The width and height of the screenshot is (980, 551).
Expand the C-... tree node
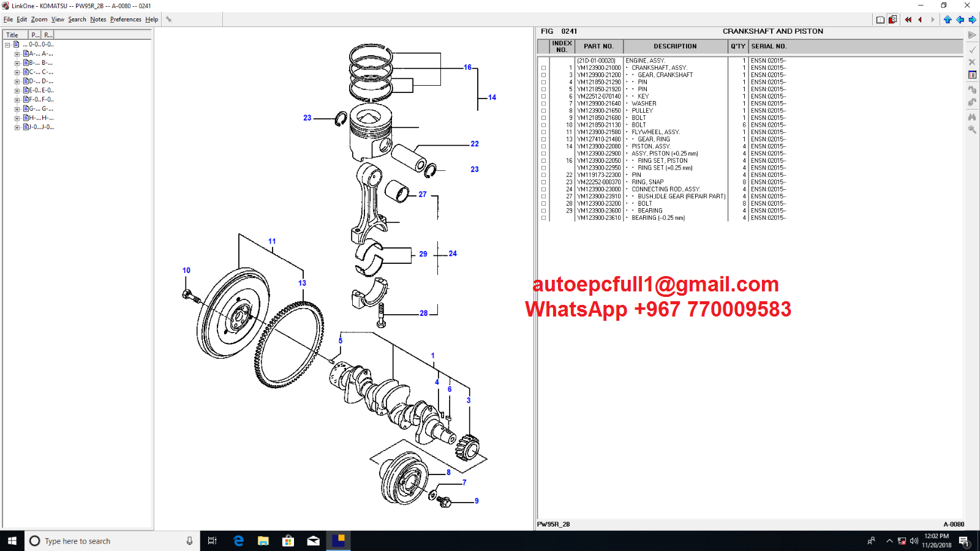[17, 72]
